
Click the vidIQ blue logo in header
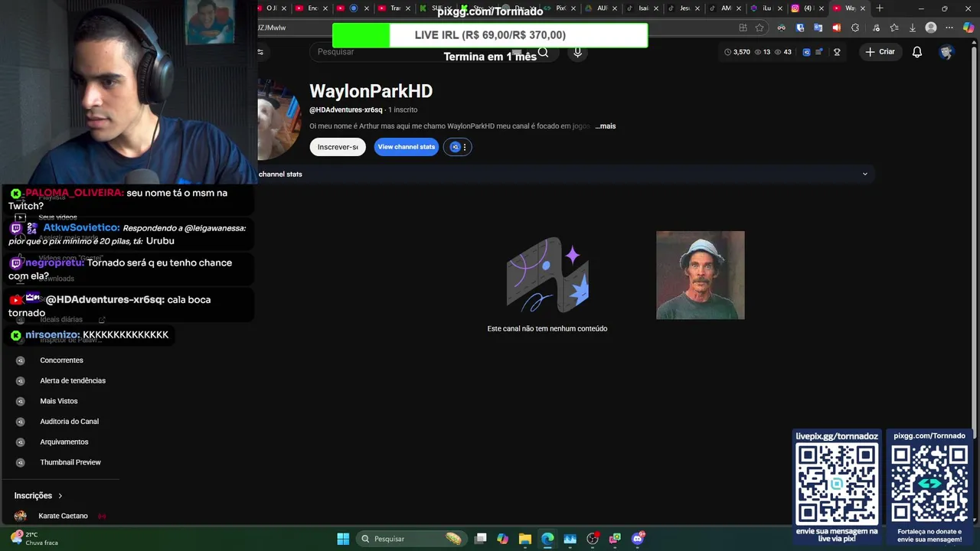(x=806, y=52)
